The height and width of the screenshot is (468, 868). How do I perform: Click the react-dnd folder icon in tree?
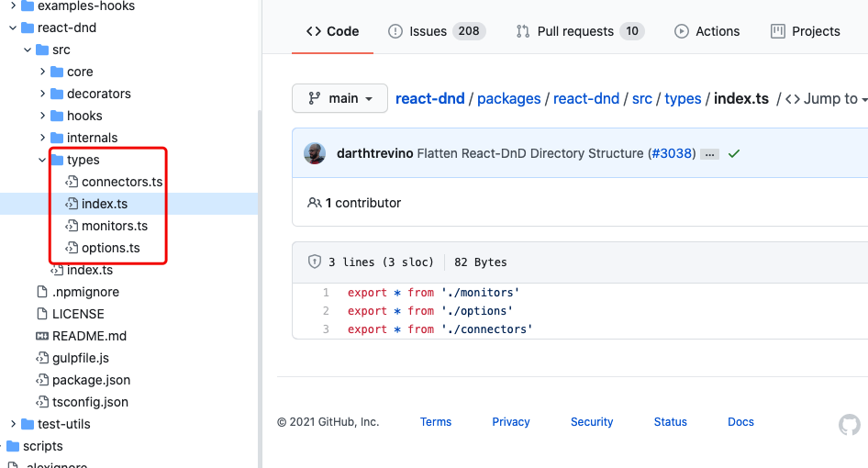click(x=28, y=28)
